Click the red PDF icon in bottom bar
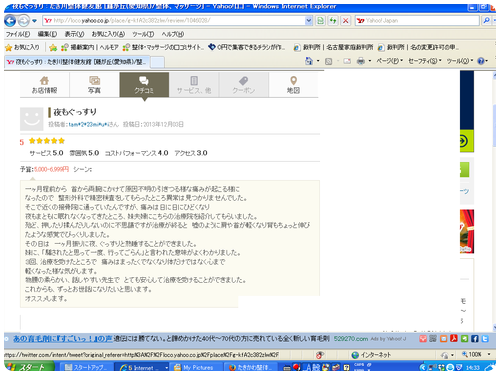 click(x=454, y=339)
